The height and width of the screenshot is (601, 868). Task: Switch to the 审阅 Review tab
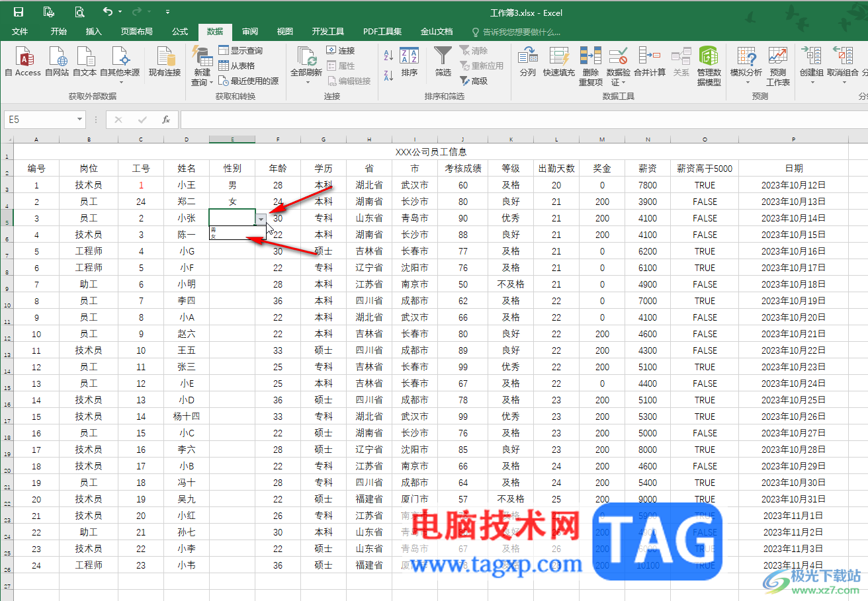tap(250, 31)
